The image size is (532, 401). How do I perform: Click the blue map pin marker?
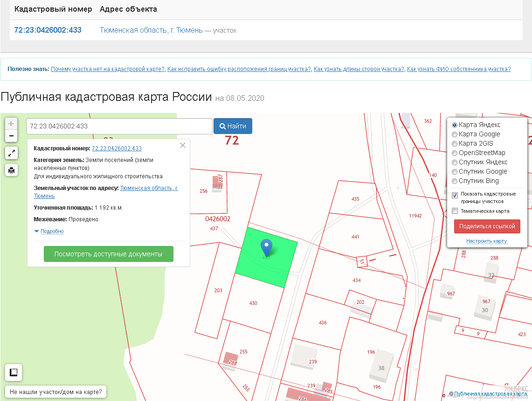coord(266,247)
